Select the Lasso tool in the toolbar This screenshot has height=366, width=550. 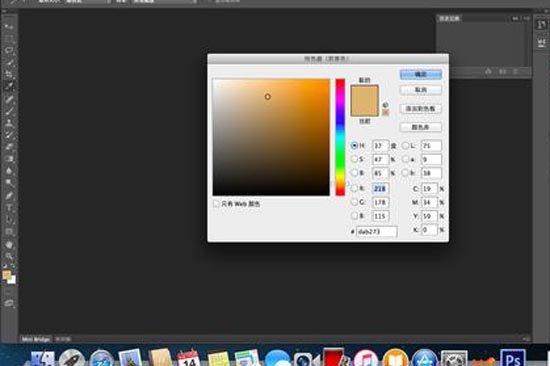(x=9, y=50)
